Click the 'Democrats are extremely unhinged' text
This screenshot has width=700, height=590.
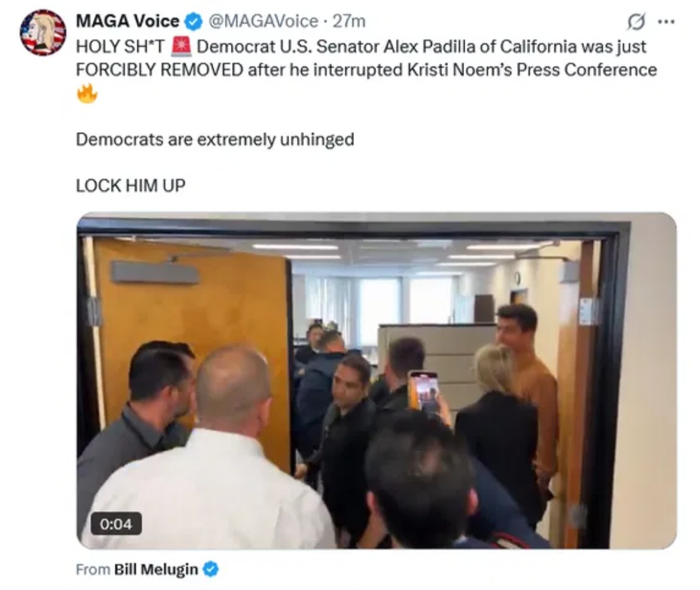(x=215, y=140)
